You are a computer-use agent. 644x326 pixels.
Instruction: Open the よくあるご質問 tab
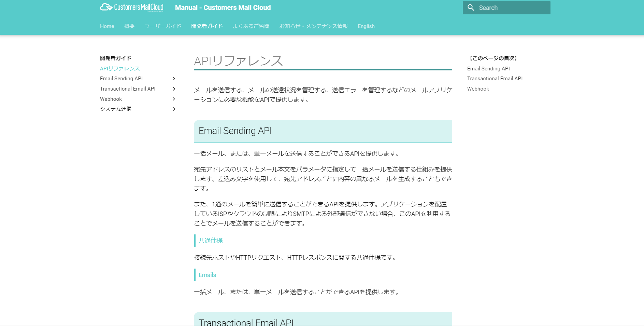coord(251,26)
